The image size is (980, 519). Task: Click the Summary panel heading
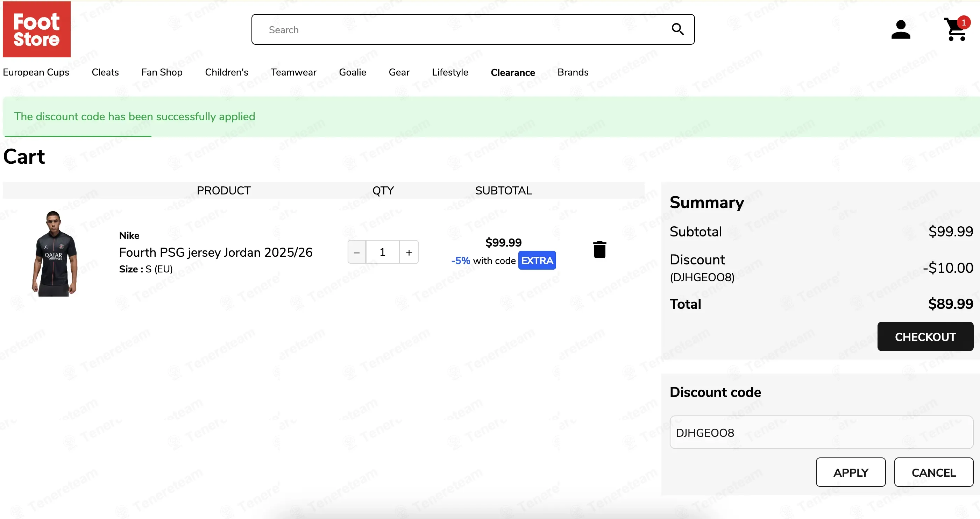point(707,202)
